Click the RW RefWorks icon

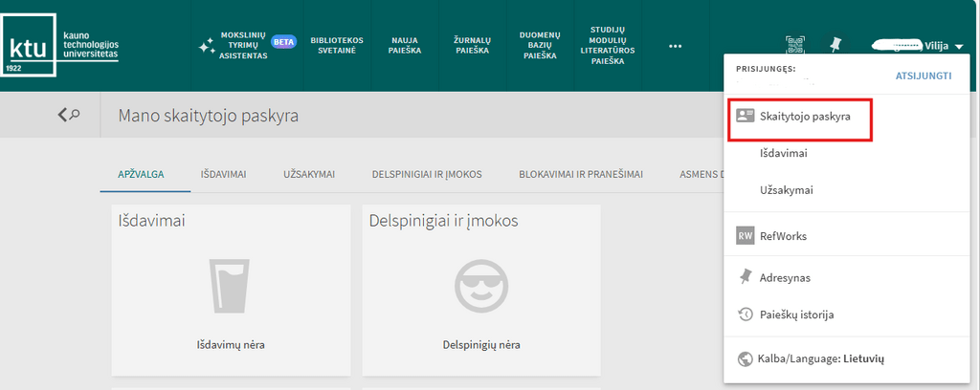click(x=745, y=236)
